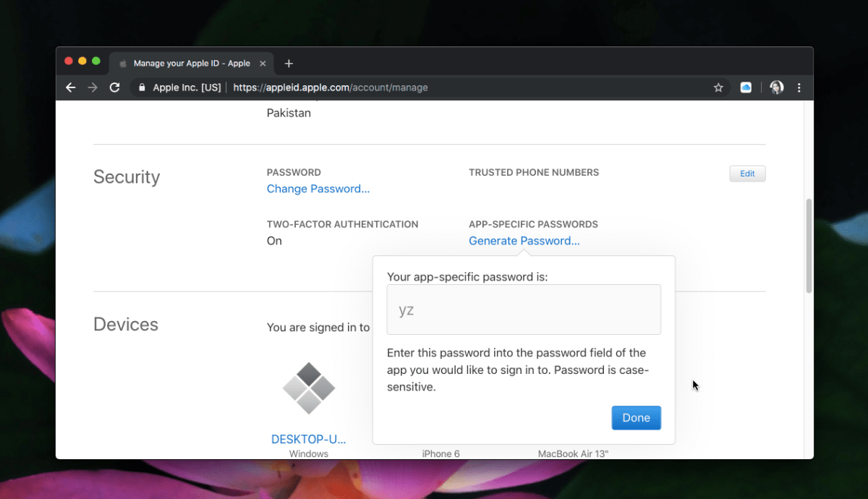
Task: Go back using the browser back arrow
Action: coord(70,88)
